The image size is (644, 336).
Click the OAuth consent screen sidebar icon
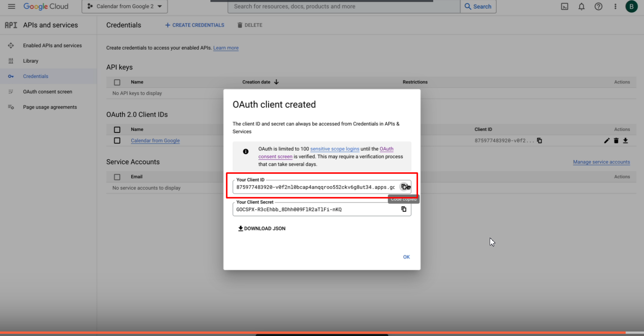point(11,92)
